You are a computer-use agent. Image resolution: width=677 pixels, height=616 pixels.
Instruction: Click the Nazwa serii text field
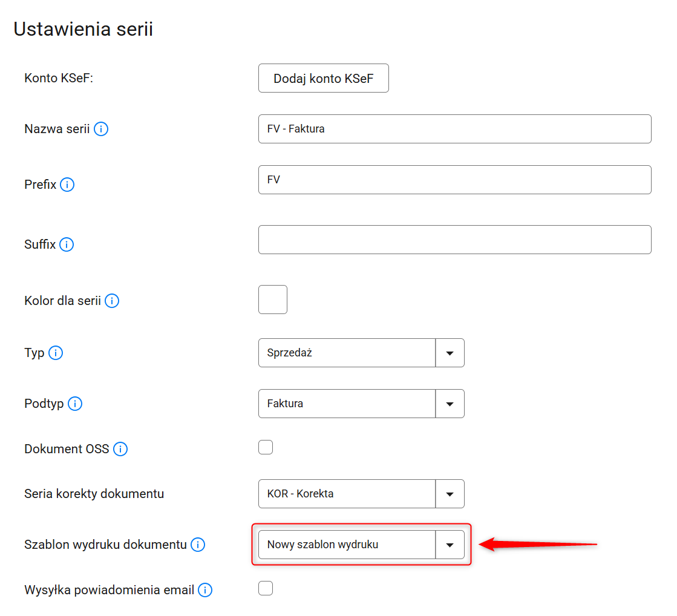pyautogui.click(x=454, y=129)
